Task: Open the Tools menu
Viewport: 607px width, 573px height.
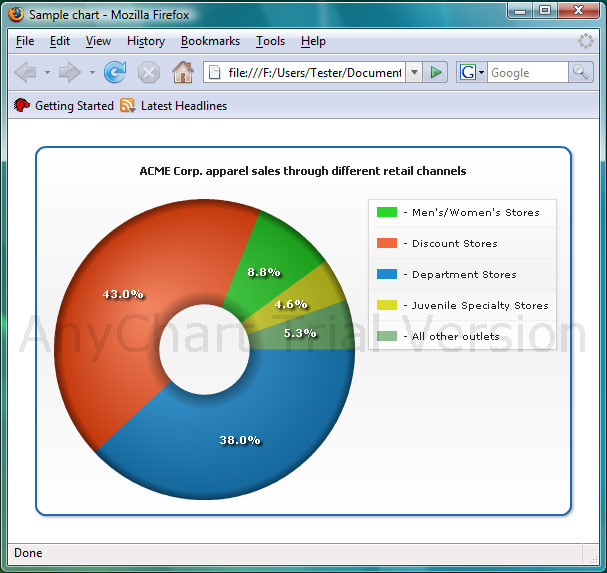Action: 270,41
